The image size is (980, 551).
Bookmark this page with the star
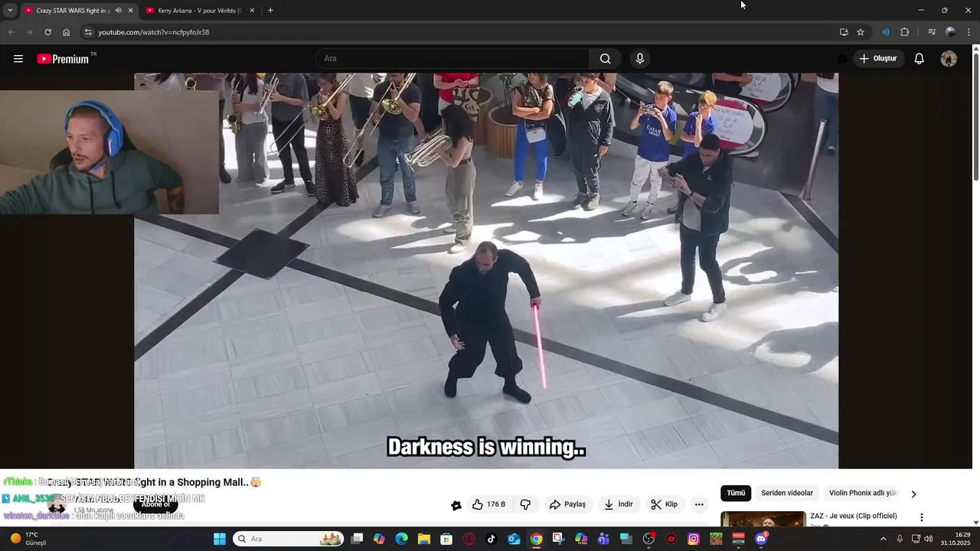click(x=861, y=32)
